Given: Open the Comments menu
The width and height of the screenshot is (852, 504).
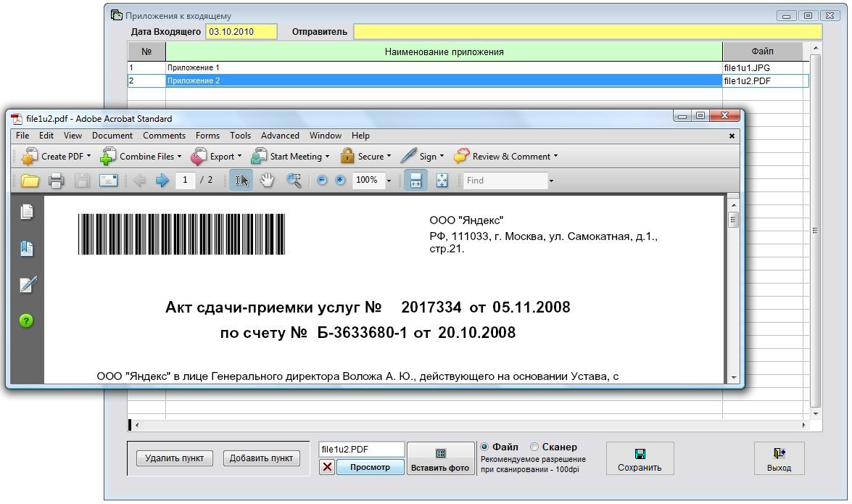Looking at the screenshot, I should pyautogui.click(x=164, y=136).
